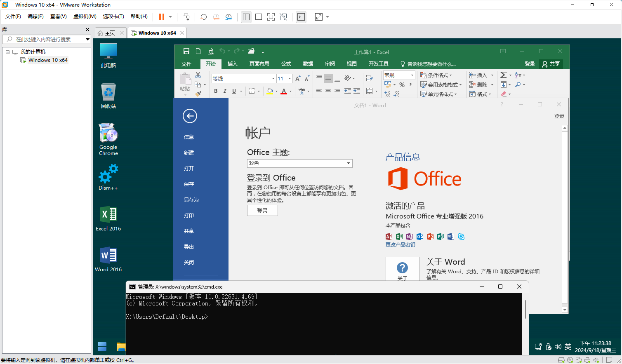Toggle underline formatting in Excel
The image size is (622, 364).
pos(234,91)
